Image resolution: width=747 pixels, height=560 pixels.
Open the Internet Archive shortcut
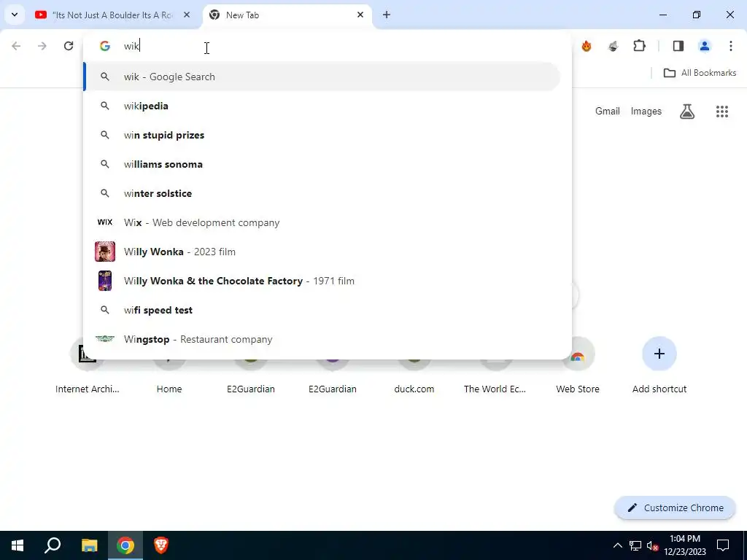click(88, 367)
